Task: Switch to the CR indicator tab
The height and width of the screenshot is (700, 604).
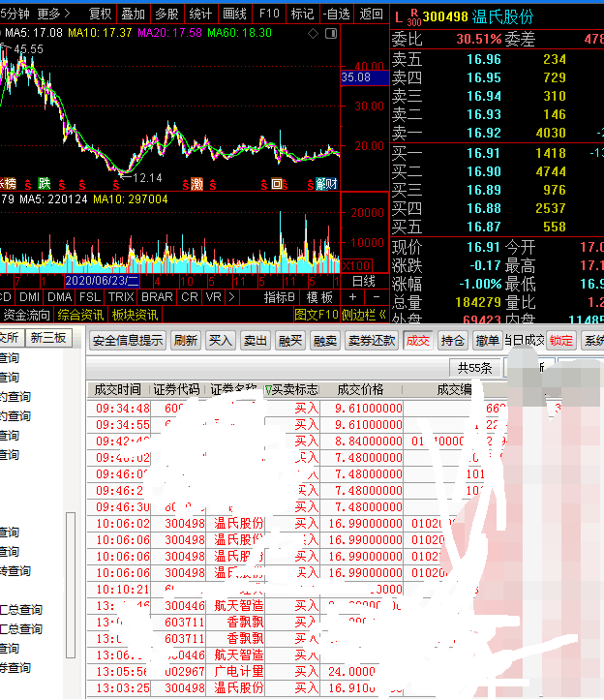Action: (x=190, y=297)
